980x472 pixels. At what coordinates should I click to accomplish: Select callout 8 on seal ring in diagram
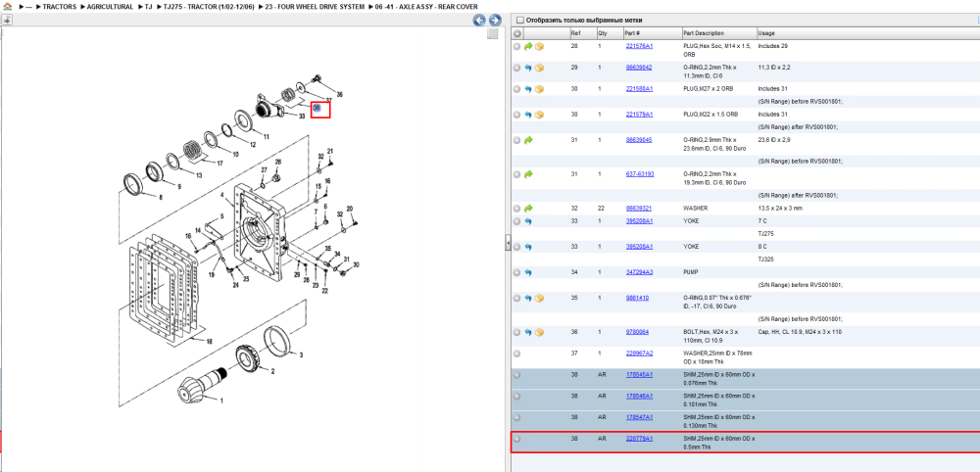point(160,197)
